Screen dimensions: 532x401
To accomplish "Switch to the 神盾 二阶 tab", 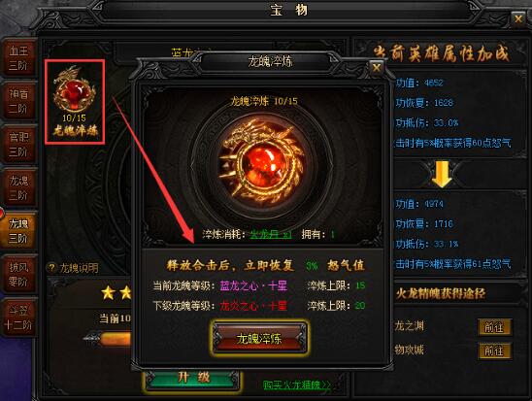I will 18,101.
